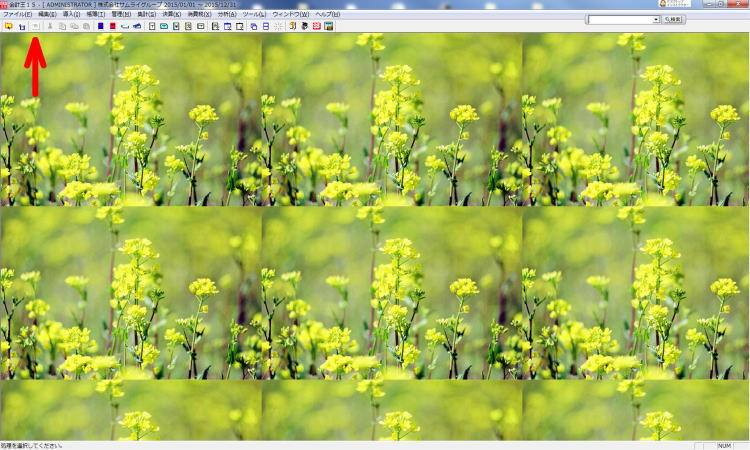Click the sparkle-shaped toolbar icon

(x=278, y=26)
